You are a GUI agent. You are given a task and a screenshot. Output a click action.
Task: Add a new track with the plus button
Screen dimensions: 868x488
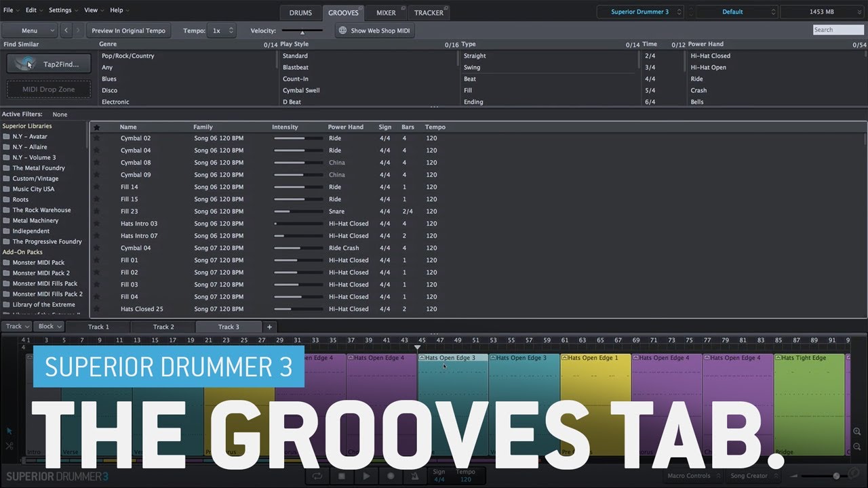pyautogui.click(x=269, y=327)
